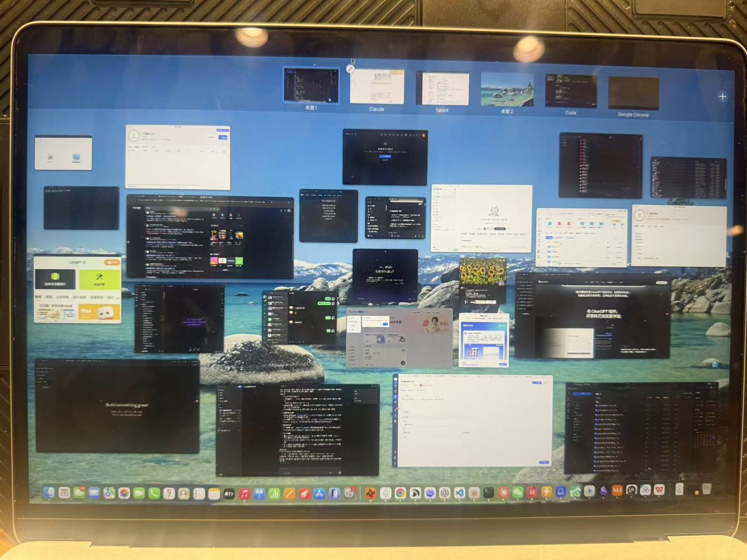The height and width of the screenshot is (560, 747).
Task: Select the window reading 有 ChatGPT 相伴
Action: coord(593,315)
